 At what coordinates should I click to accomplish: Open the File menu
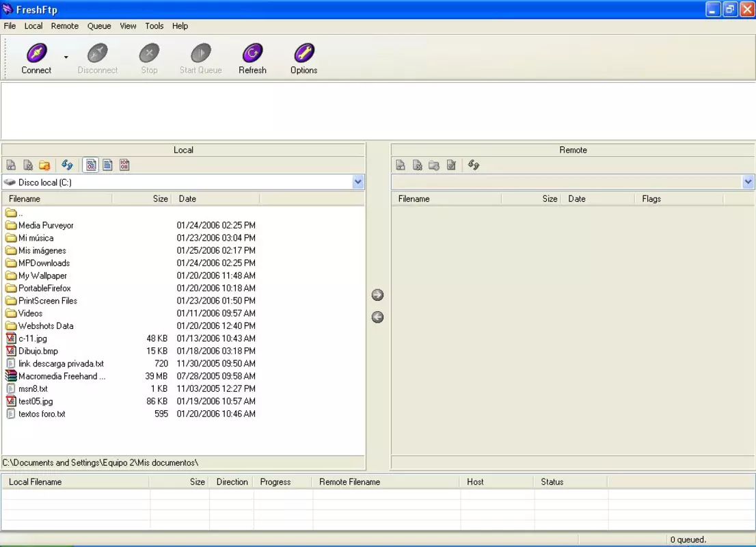[10, 26]
